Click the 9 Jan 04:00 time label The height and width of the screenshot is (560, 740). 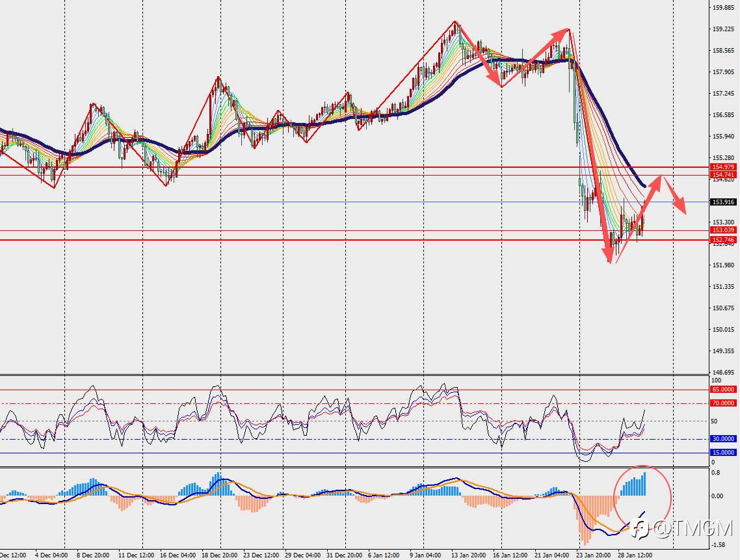[x=426, y=555]
